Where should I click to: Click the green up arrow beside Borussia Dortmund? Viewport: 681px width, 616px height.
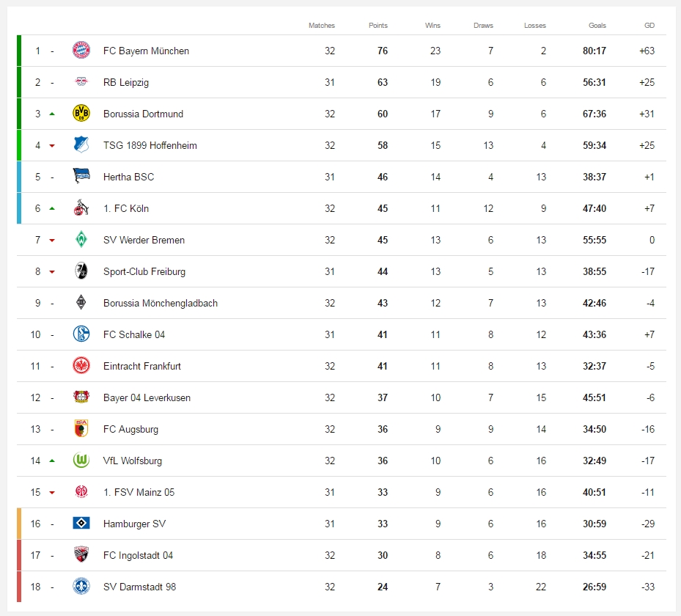coord(52,114)
